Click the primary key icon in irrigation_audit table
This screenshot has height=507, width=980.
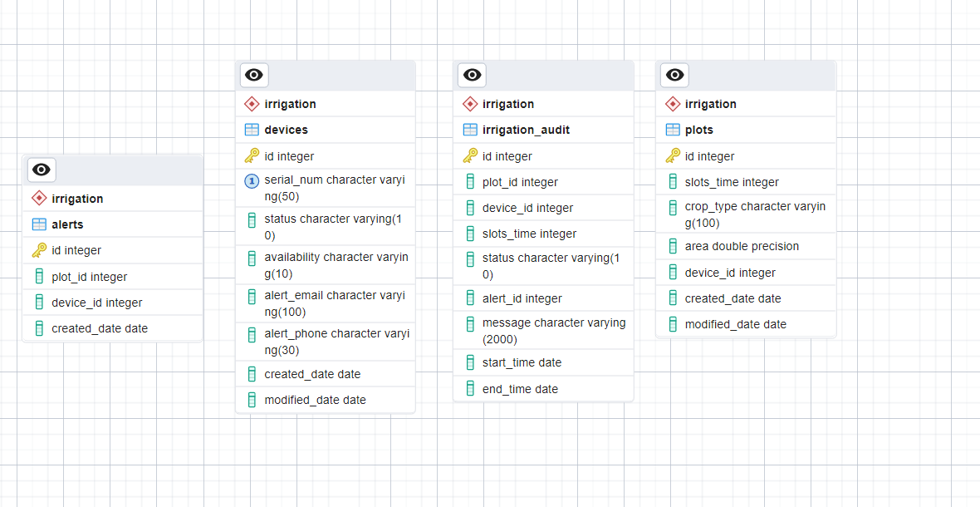[469, 155]
